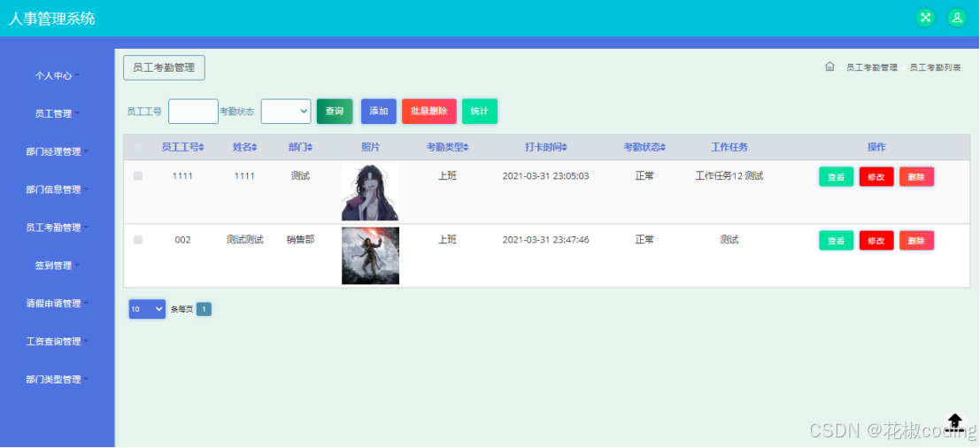Click the 照片 column header
Screen dimensions: 980x448
tap(370, 148)
